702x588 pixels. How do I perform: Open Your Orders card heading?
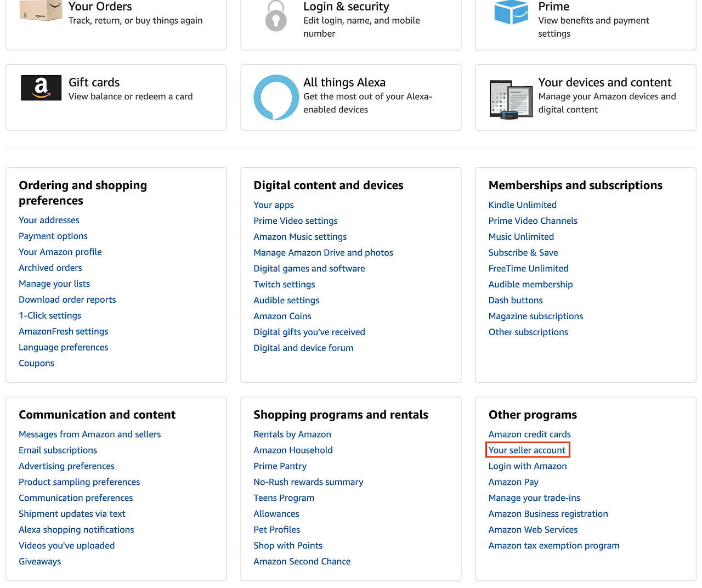tap(100, 7)
